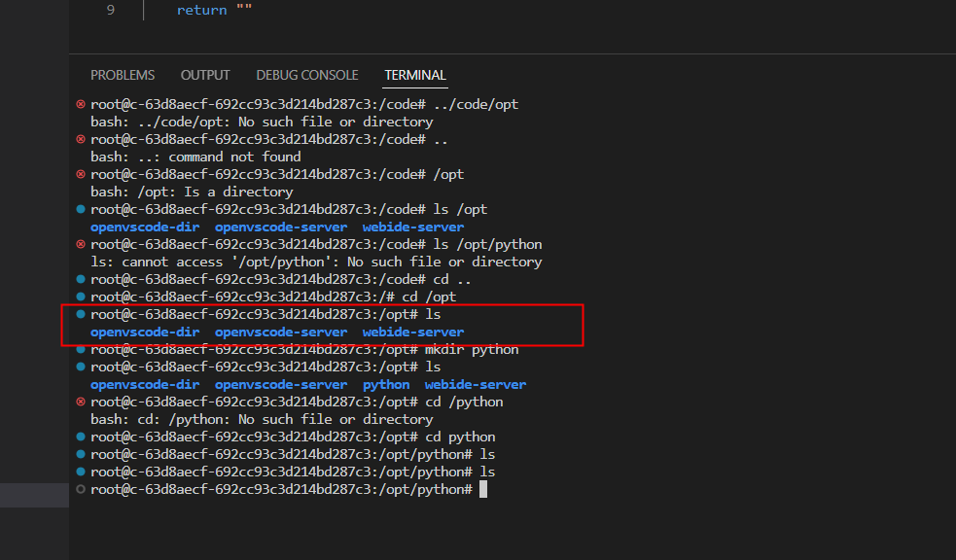This screenshot has height=560, width=956.
Task: Click red error icon beside bare ".." command
Action: [81, 140]
